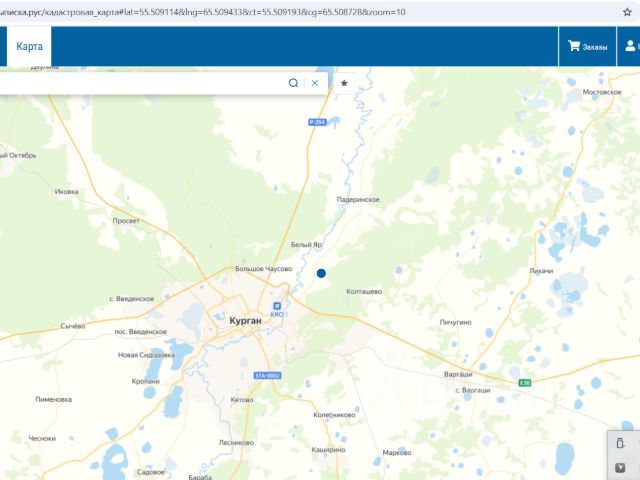Click the dark arrow tray icon
Viewport: 640px width, 480px height.
620,468
